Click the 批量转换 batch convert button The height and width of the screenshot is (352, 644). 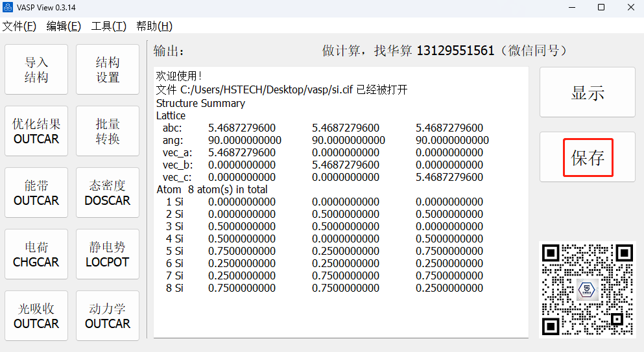(108, 132)
